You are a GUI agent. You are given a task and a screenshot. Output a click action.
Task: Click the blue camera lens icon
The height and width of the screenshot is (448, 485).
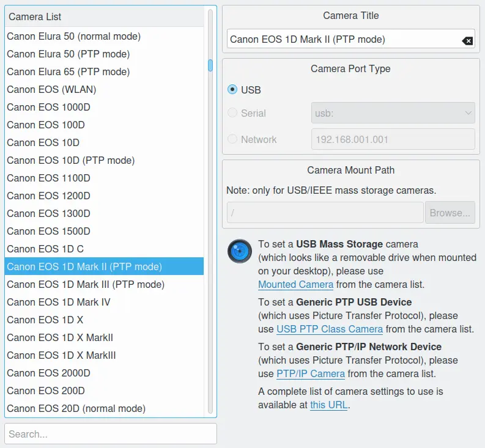240,251
